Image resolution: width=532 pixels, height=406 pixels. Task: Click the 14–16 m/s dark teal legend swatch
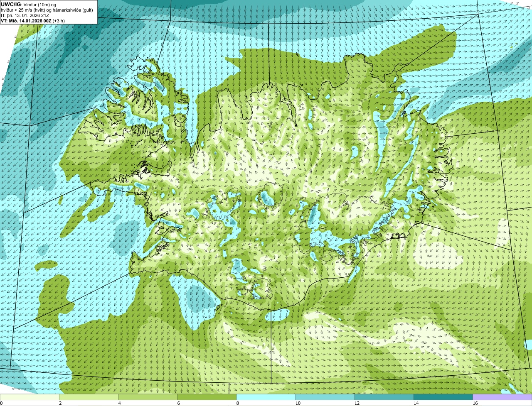coord(443,397)
